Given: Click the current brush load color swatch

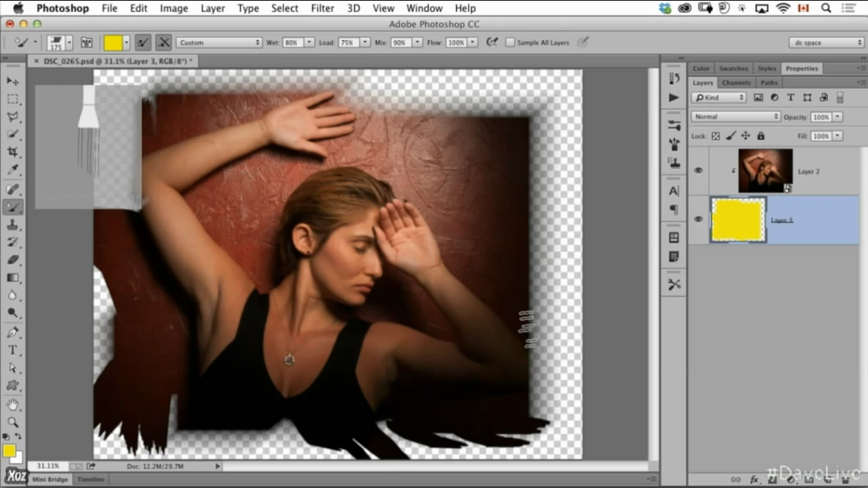Looking at the screenshot, I should tap(113, 43).
